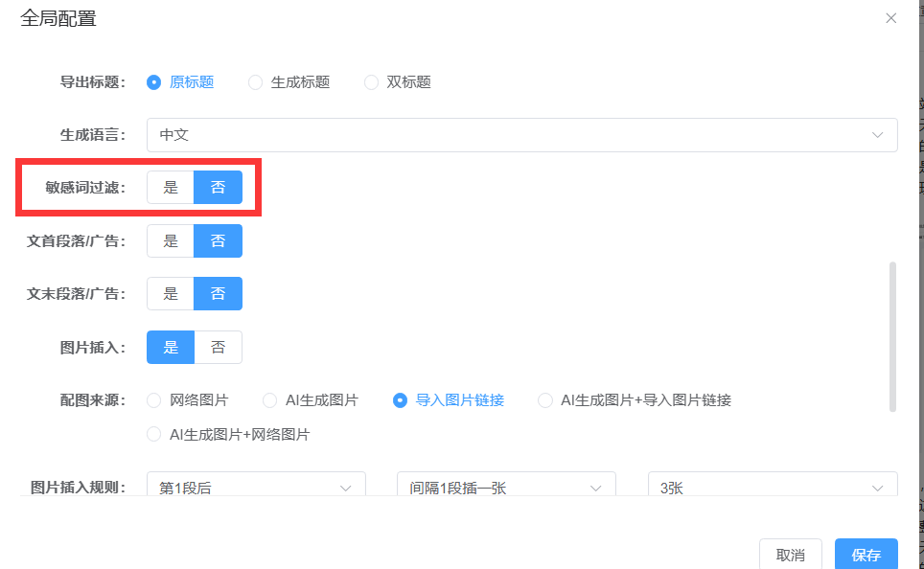This screenshot has height=569, width=924.
Task: Expand the 第1段后 insert position dropdown
Action: pyautogui.click(x=256, y=487)
